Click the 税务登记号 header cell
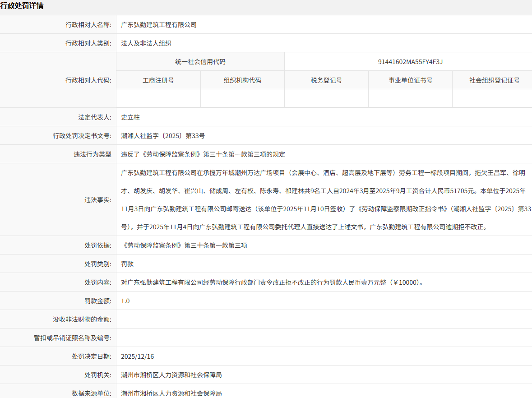The image size is (532, 398). [326, 80]
